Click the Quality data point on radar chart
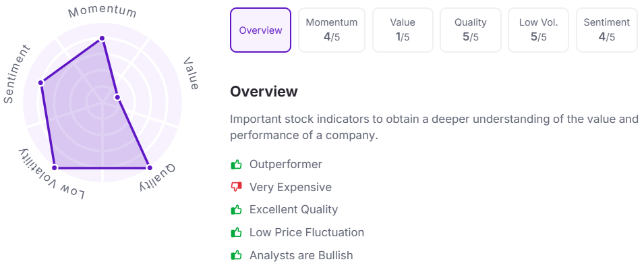This screenshot has height=268, width=644. point(150,167)
